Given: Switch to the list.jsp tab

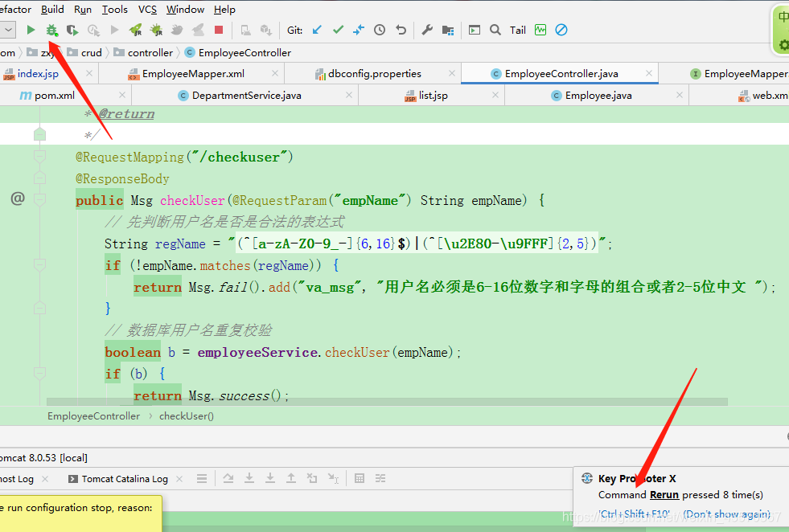Looking at the screenshot, I should coord(433,95).
